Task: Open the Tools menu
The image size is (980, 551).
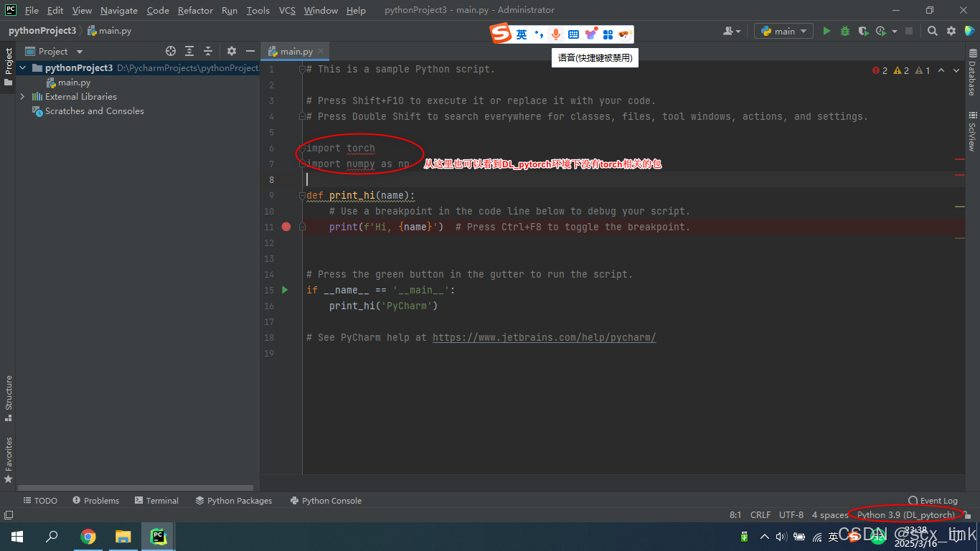Action: pos(258,10)
